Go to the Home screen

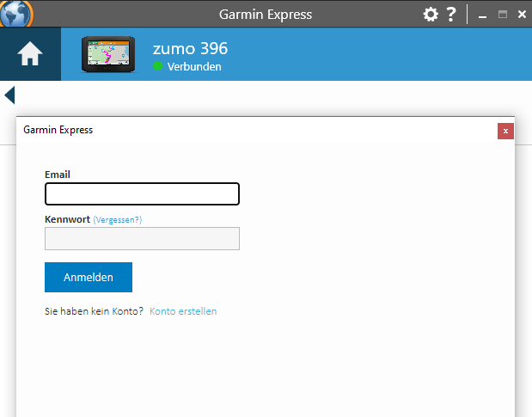pyautogui.click(x=30, y=53)
